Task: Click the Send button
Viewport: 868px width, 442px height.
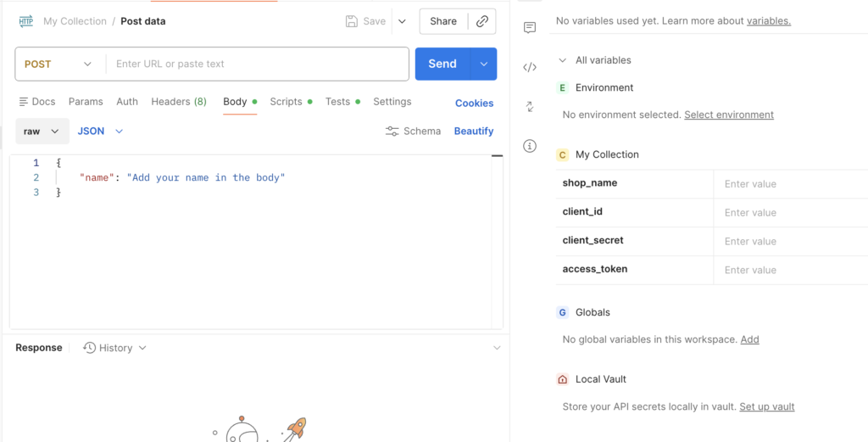Action: click(x=442, y=64)
